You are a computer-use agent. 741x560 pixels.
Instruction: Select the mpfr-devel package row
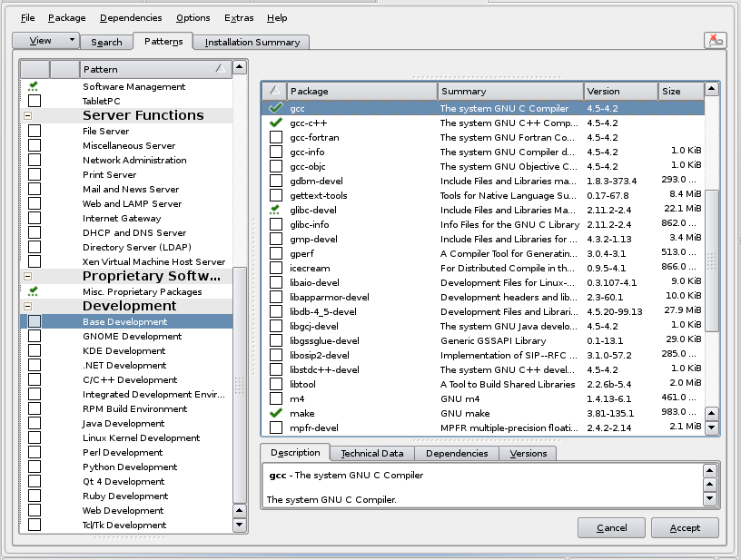click(483, 427)
